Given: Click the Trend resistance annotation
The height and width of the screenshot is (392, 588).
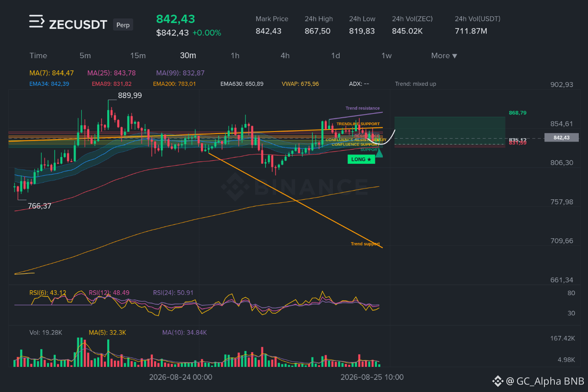Looking at the screenshot, I should tap(363, 108).
